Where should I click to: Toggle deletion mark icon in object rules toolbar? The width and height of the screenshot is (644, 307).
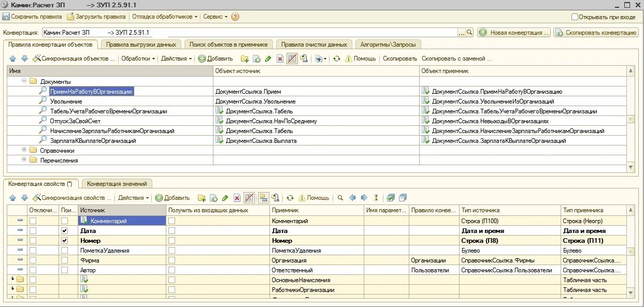(292, 59)
